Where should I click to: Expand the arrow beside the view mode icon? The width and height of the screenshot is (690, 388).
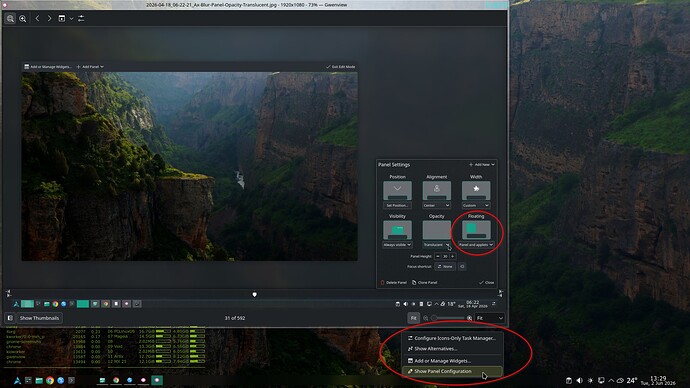point(71,18)
